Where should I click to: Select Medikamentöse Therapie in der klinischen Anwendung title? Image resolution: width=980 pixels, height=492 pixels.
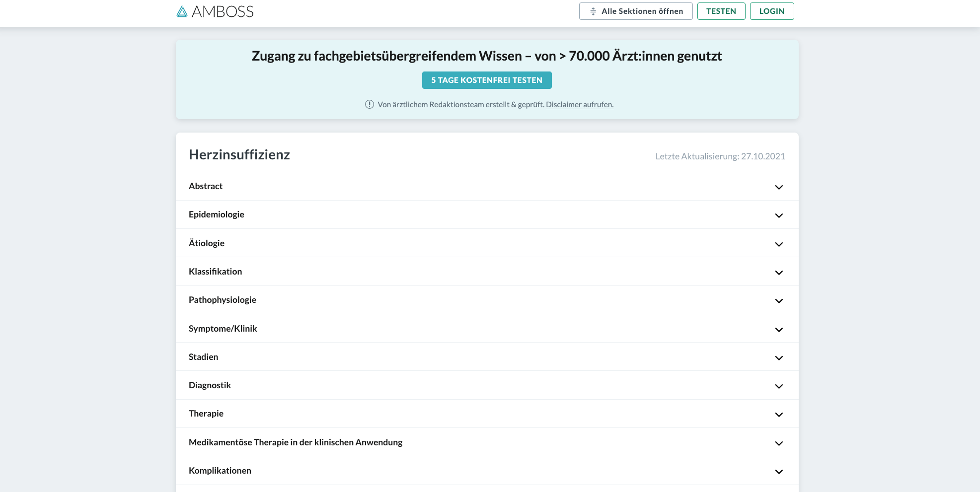296,442
